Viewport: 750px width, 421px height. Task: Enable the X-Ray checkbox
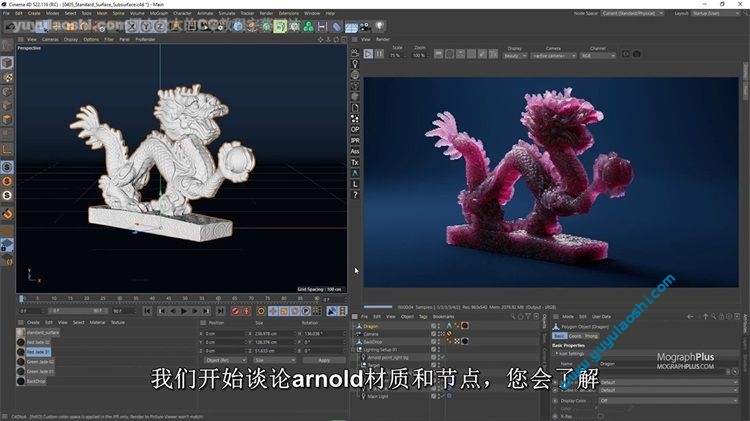coord(600,416)
